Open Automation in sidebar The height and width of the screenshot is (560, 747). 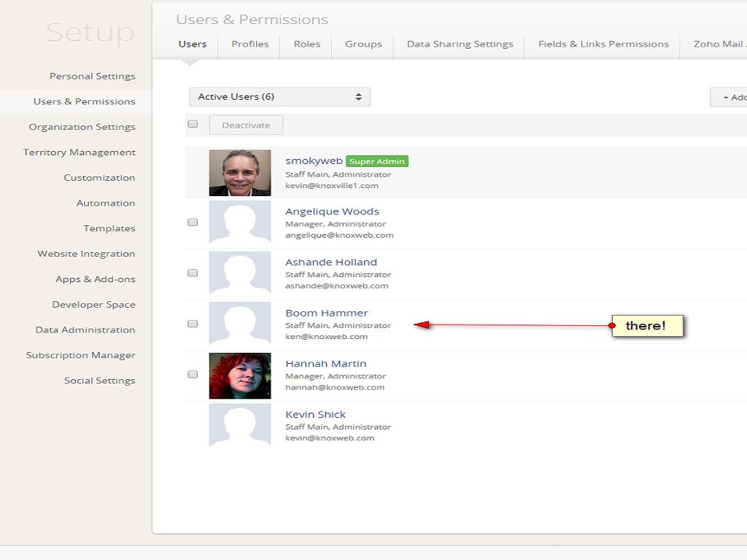(x=106, y=203)
